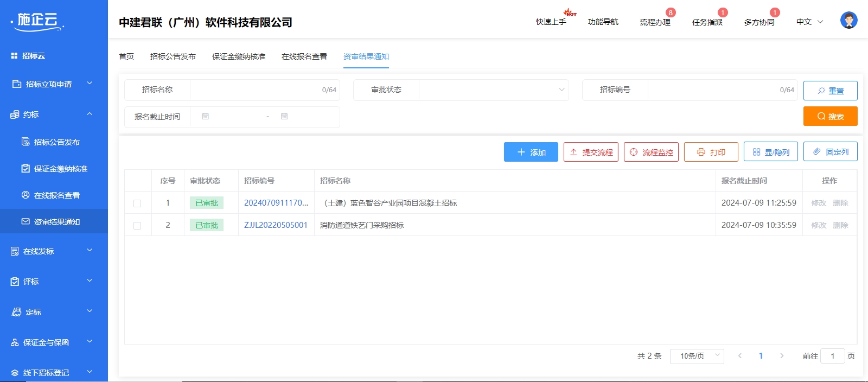This screenshot has width=868, height=382.
Task: Click 显/隐列 column visibility button
Action: tap(770, 152)
